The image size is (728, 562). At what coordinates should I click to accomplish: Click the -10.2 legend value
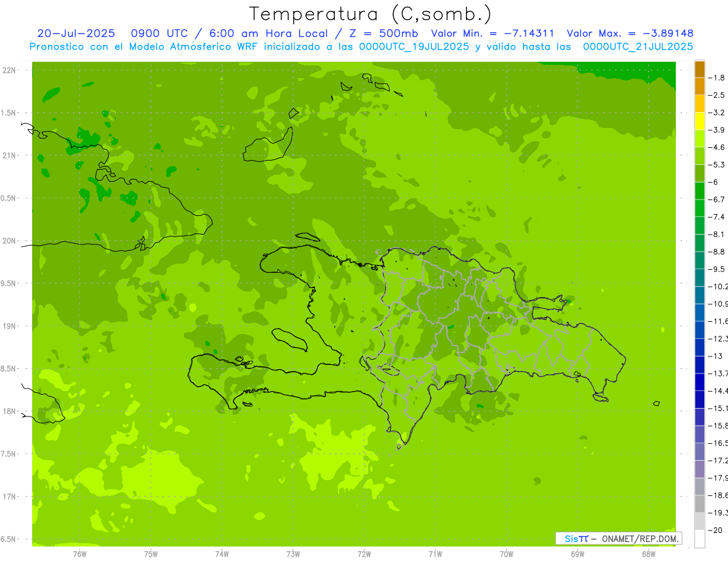coord(719,287)
